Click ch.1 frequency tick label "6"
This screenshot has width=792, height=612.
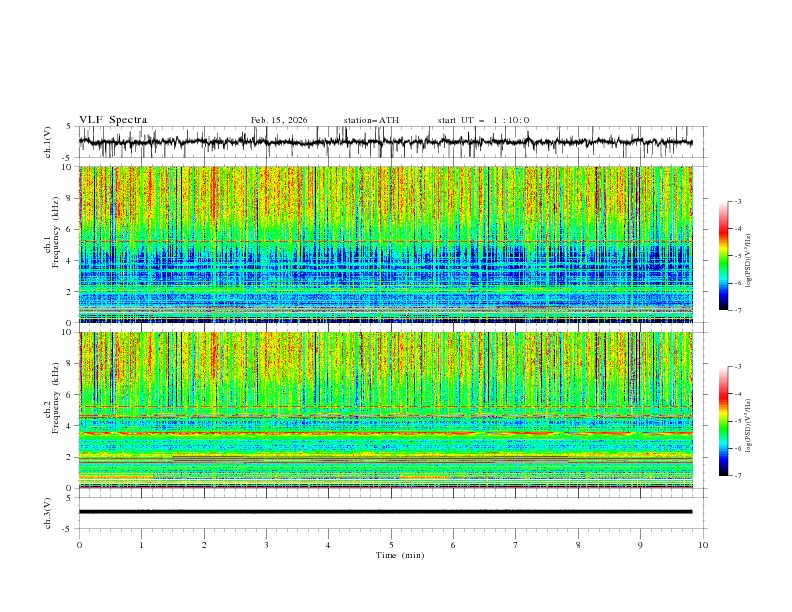coord(70,229)
